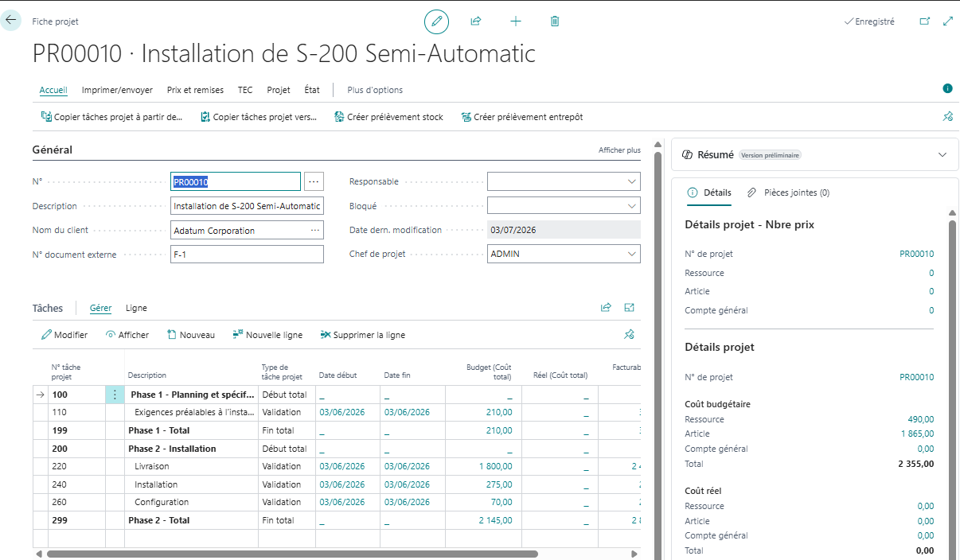Pin the Tâches toolbar
This screenshot has height=560, width=960.
[x=629, y=334]
